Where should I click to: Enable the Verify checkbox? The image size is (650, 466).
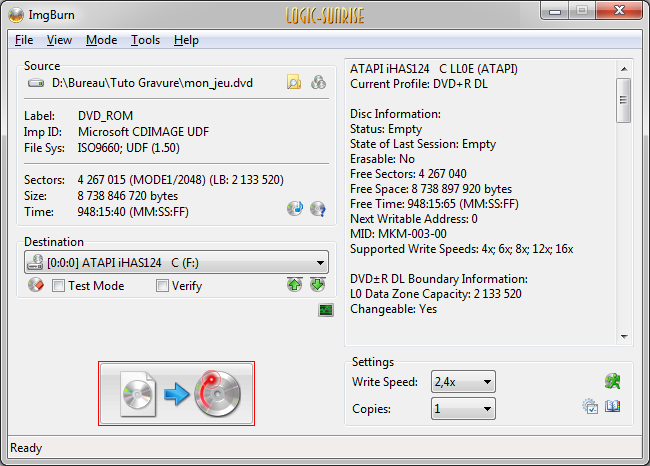[162, 286]
